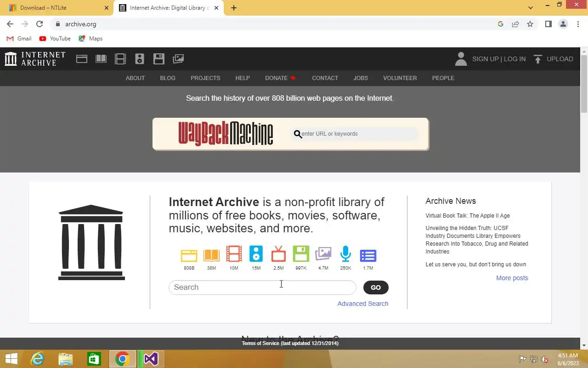Click the UPLOAD link text
Screen dimensions: 588x368
point(560,59)
